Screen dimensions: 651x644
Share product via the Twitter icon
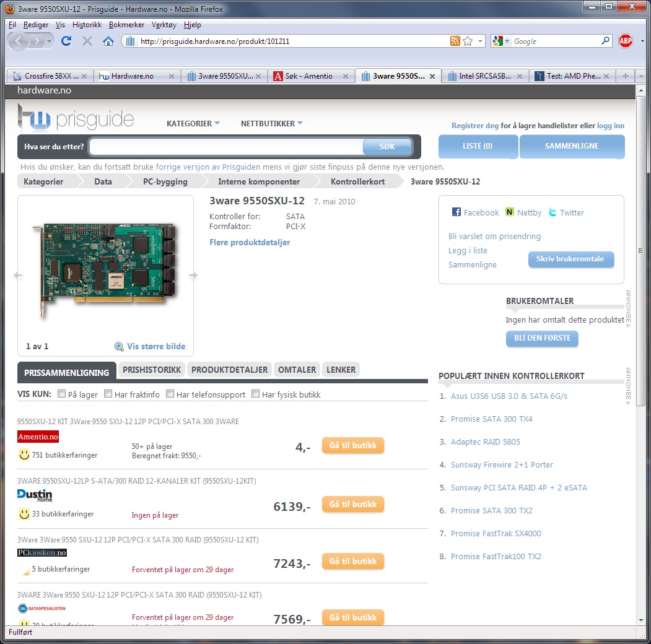[x=552, y=212]
